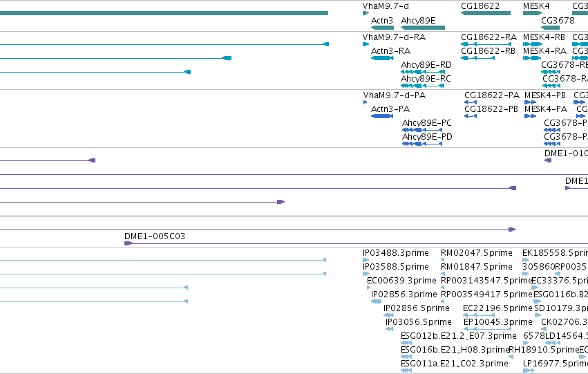Select the Actn3-PA protein bar
The image size is (588, 374).
pos(382,116)
